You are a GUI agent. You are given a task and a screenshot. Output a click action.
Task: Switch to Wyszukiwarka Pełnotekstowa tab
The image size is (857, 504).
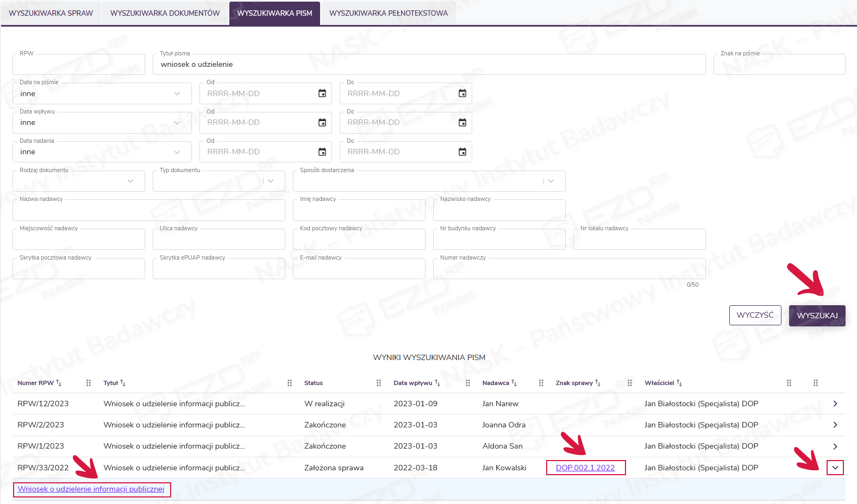pos(388,13)
